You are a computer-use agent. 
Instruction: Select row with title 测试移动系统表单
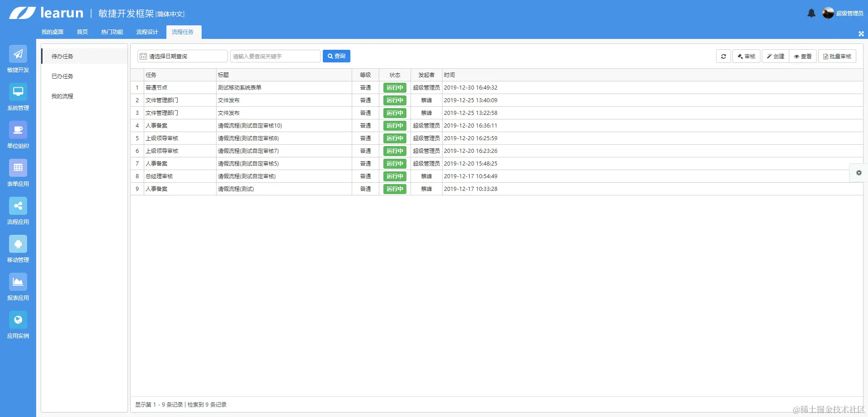click(x=497, y=87)
